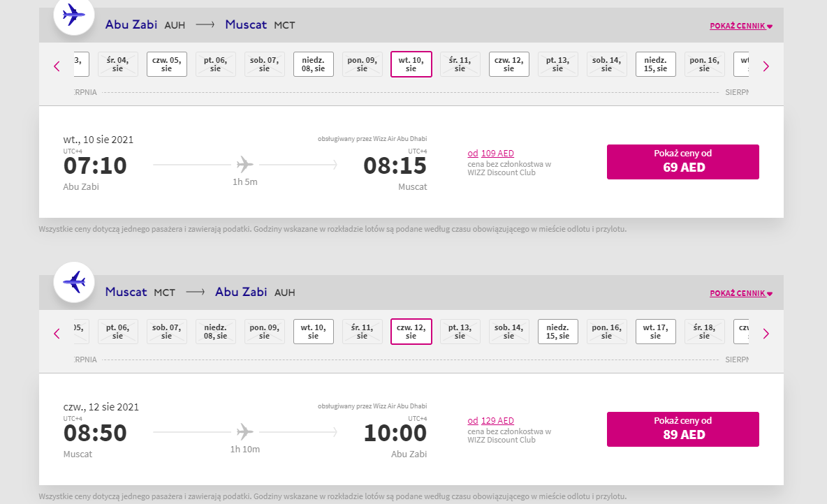Select outbound date pon. 09, sie
This screenshot has height=504, width=827.
coord(363,64)
